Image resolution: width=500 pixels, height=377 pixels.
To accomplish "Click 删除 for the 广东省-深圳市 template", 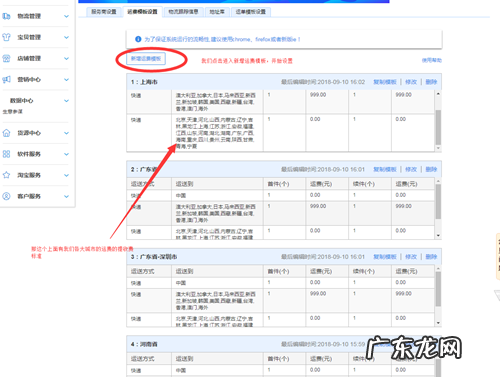I will click(x=431, y=257).
